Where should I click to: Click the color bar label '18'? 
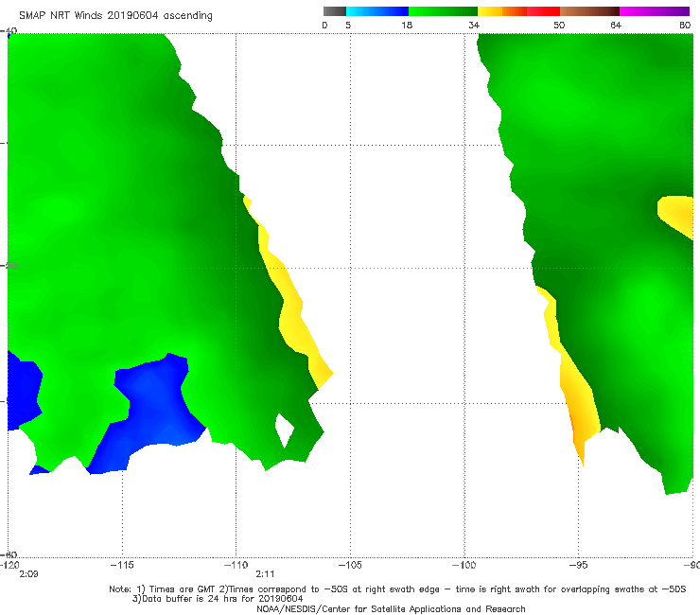[x=407, y=25]
